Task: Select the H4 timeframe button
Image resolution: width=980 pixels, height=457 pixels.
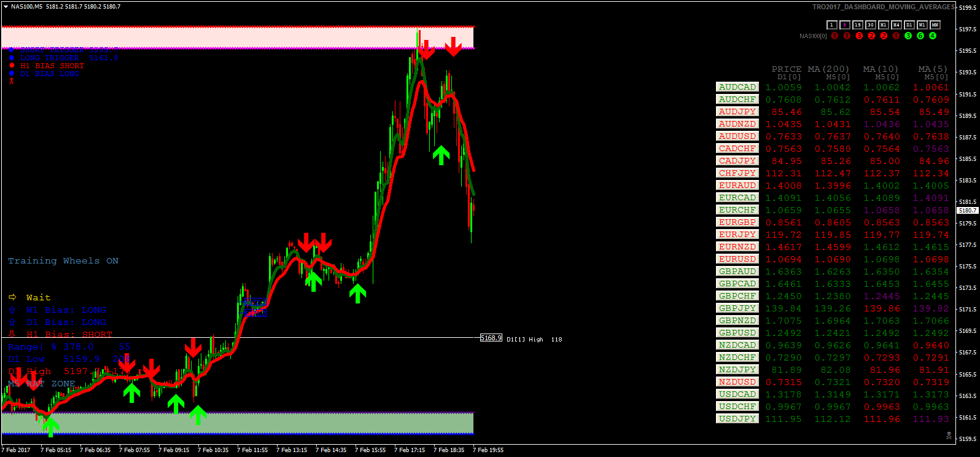Action: tap(896, 25)
